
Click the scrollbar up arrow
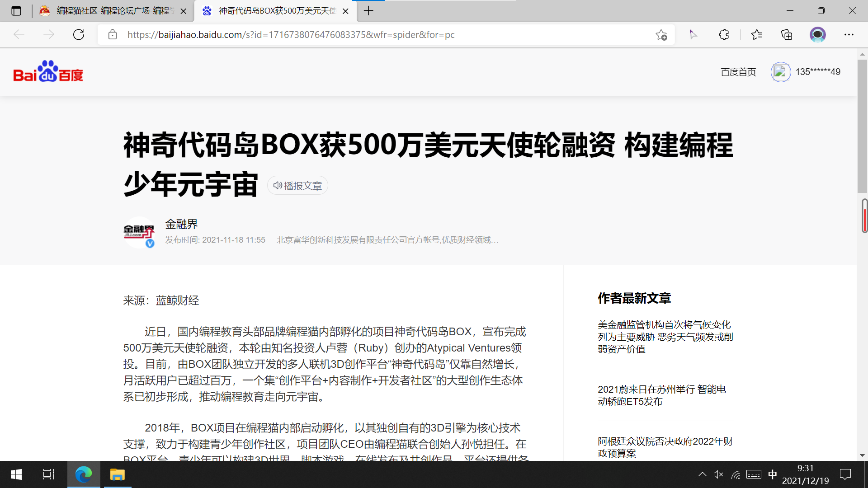[862, 54]
